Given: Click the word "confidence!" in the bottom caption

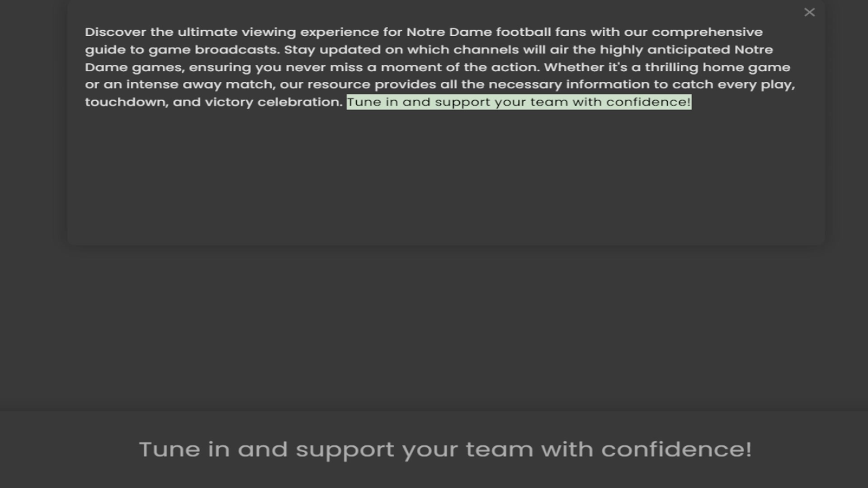Looking at the screenshot, I should 676,449.
